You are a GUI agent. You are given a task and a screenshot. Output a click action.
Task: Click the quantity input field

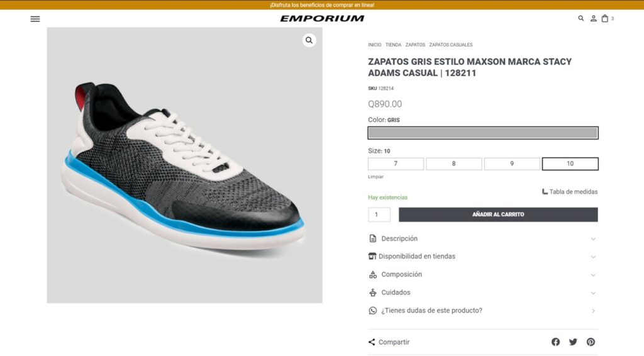[x=379, y=214]
